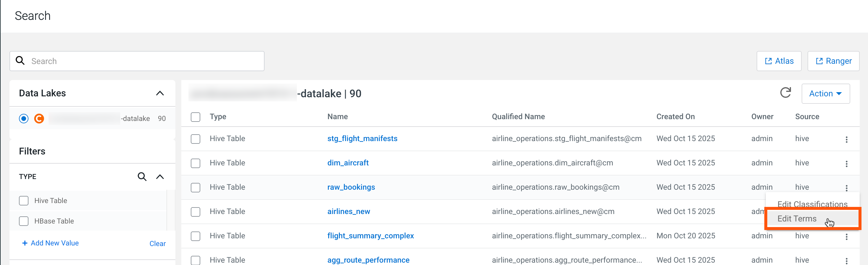Check the select-all checkbox in table header
868x265 pixels.
[x=196, y=117]
